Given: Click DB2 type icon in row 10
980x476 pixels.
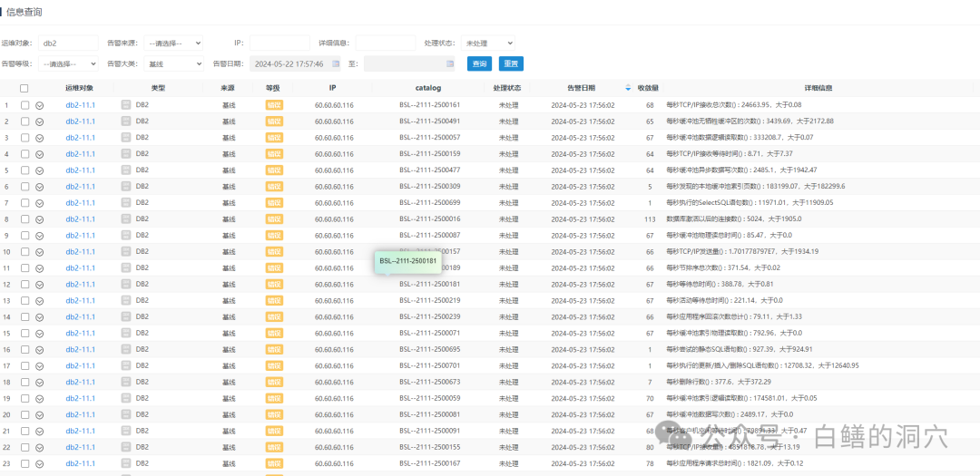Looking at the screenshot, I should click(125, 251).
